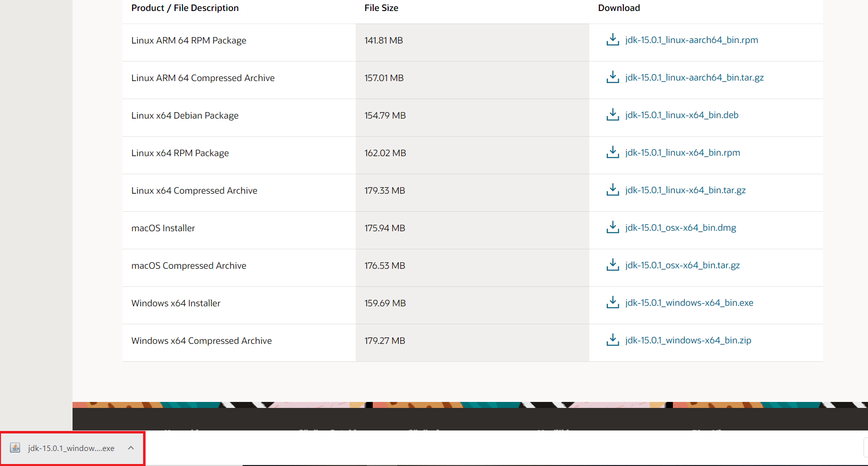Select macOS Installer description text

pyautogui.click(x=163, y=228)
